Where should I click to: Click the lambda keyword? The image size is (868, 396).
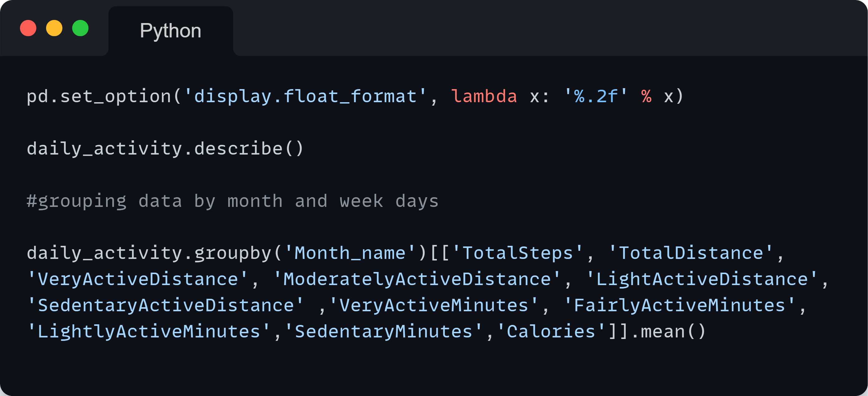point(484,97)
